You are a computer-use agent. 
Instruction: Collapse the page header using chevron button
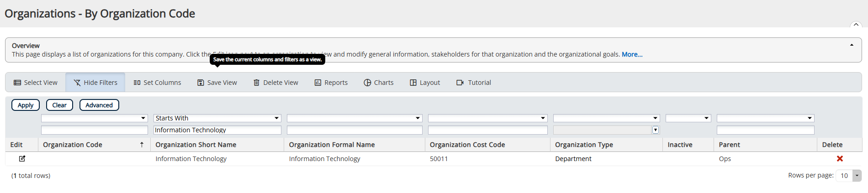click(856, 25)
